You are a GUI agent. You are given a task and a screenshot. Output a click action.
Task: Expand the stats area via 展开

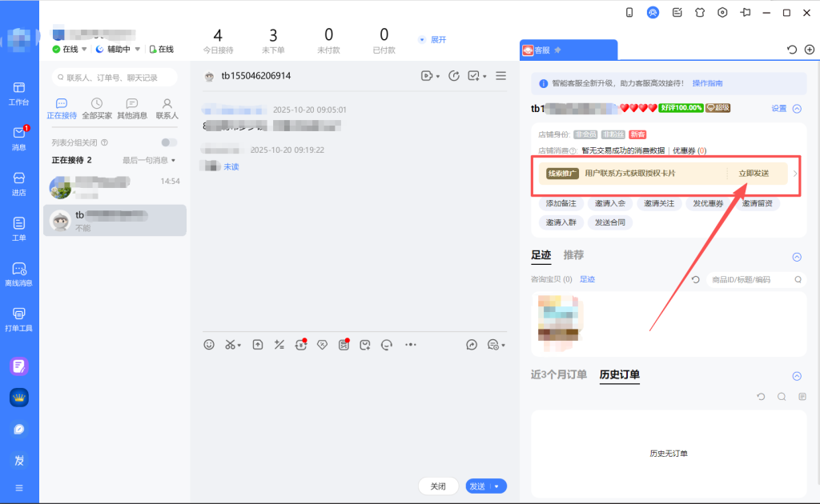click(437, 38)
